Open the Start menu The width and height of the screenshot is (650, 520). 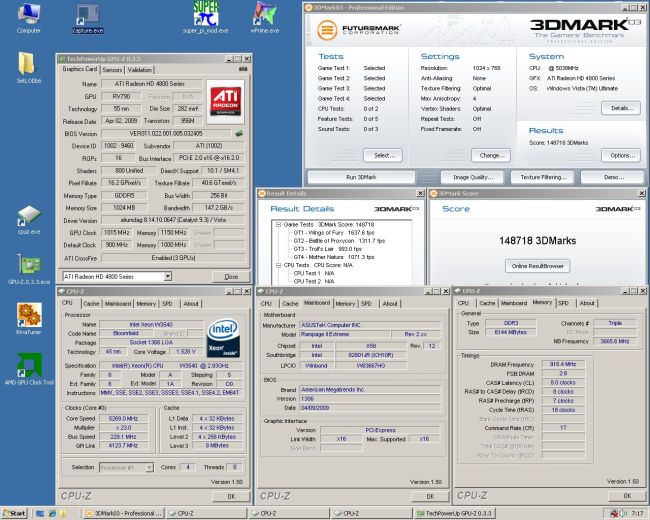(x=14, y=513)
